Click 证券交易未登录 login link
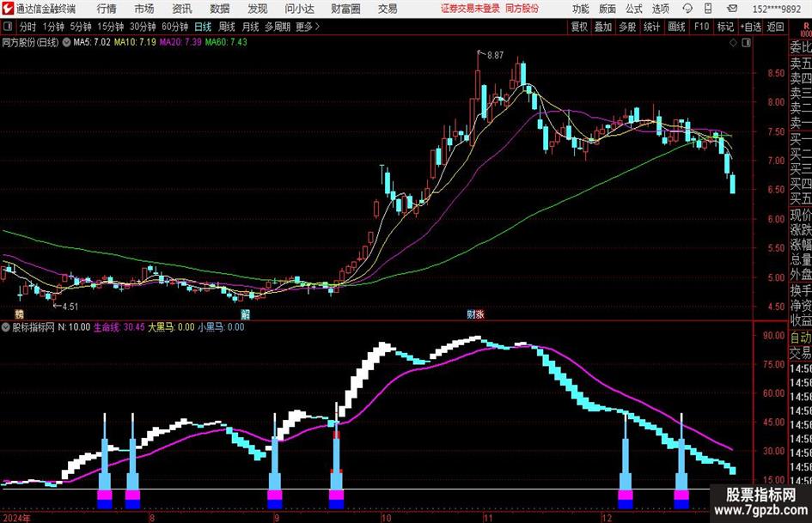 click(471, 9)
